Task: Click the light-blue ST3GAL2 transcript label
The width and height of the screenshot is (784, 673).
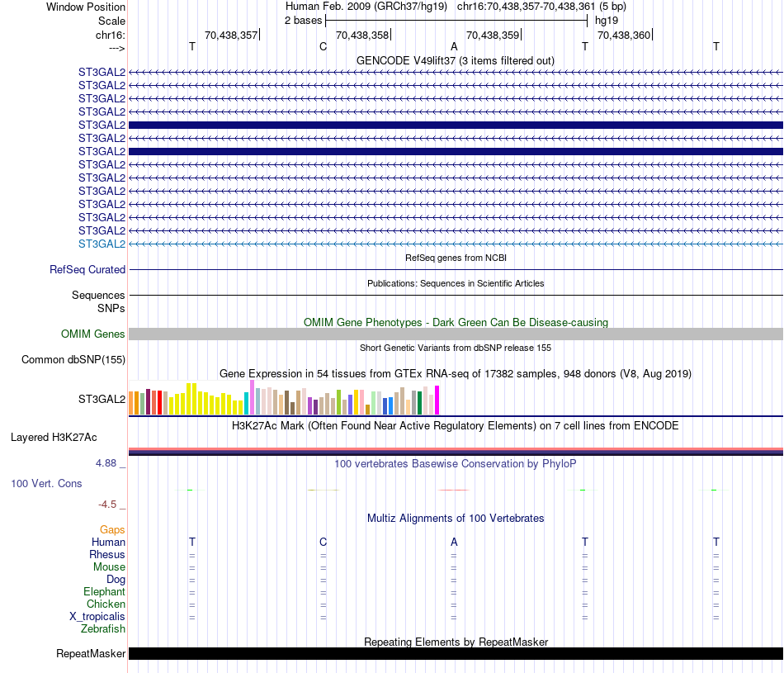Action: 102,244
